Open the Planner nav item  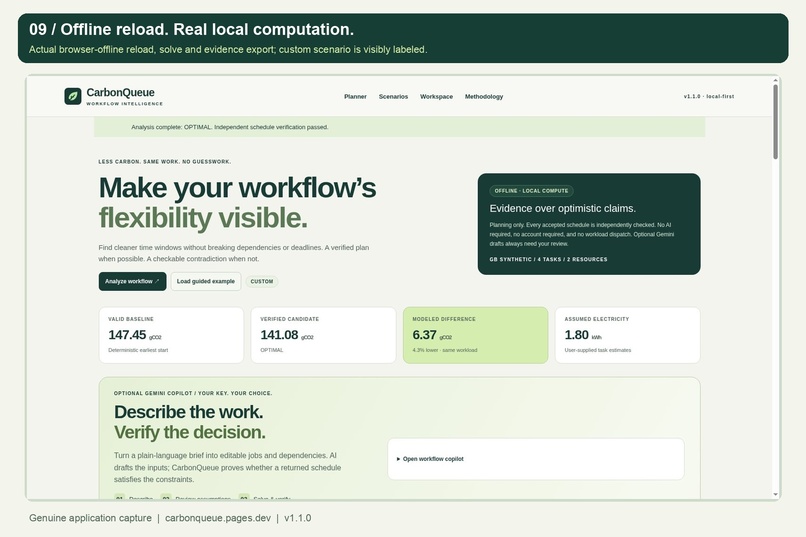355,97
